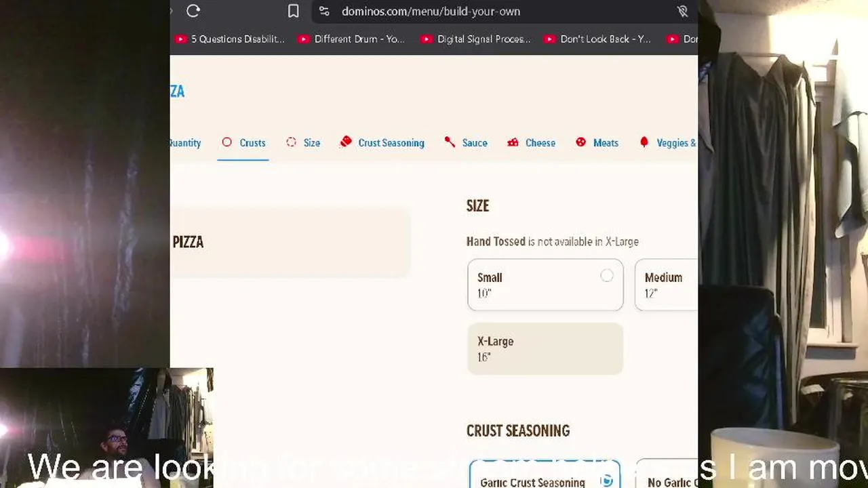Go to the Quantity section tab
The height and width of the screenshot is (488, 868).
[x=185, y=143]
